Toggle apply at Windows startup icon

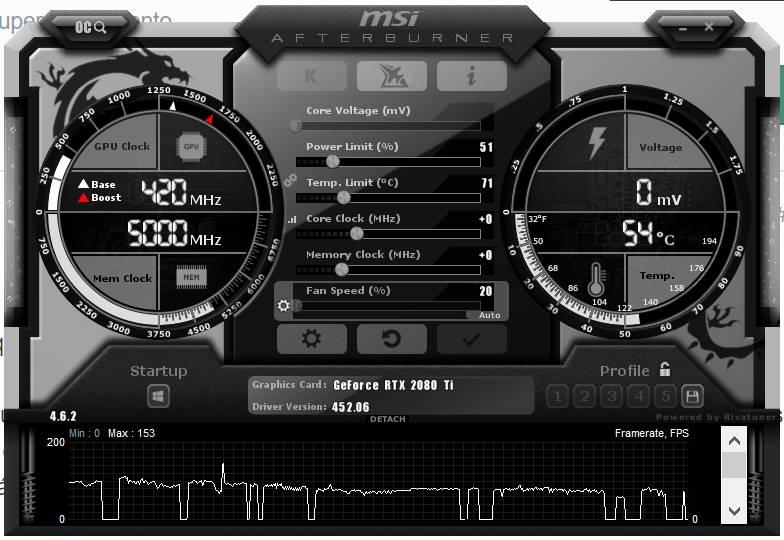tap(158, 397)
